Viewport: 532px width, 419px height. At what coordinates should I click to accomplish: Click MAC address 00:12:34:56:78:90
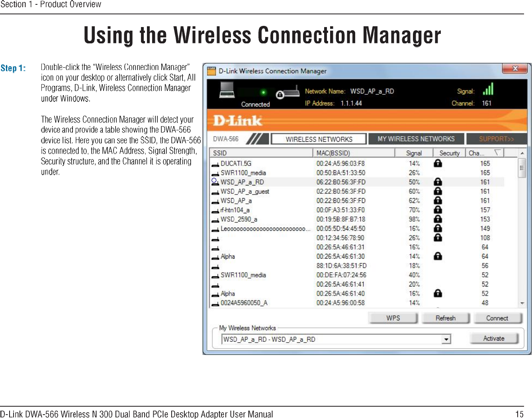(x=340, y=238)
